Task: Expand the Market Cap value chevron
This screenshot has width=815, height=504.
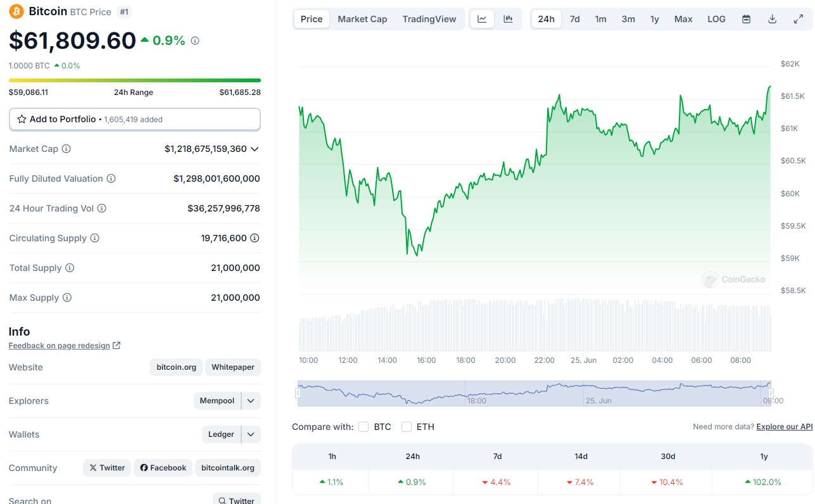Action: pos(255,149)
